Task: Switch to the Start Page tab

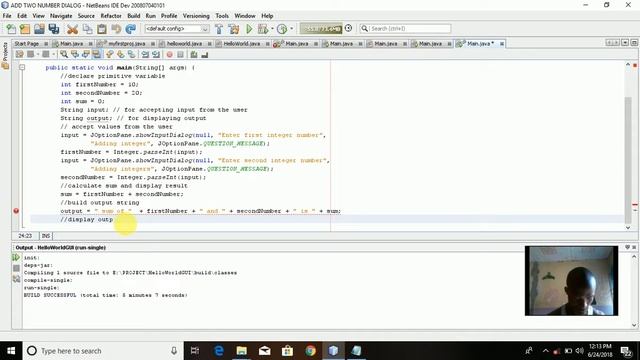Action: click(x=27, y=43)
